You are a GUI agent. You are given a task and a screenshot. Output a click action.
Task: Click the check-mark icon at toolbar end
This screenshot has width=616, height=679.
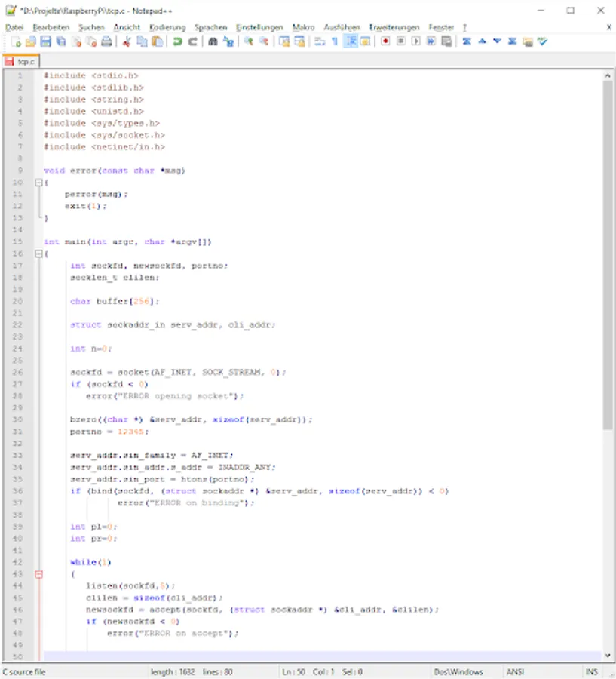pyautogui.click(x=542, y=41)
